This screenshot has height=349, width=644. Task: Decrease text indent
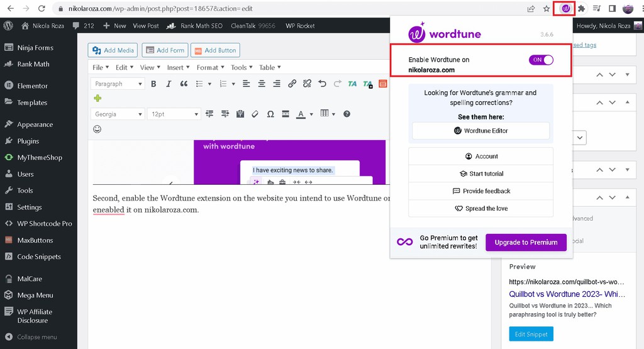click(x=209, y=114)
